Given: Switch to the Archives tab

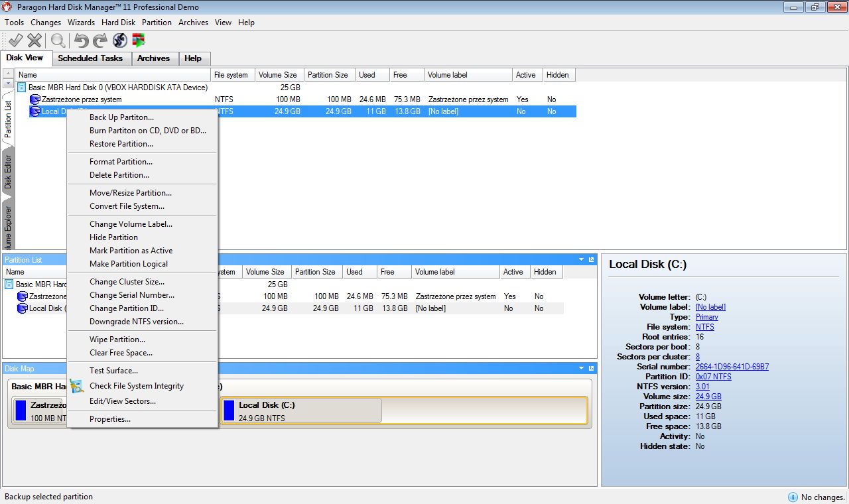Looking at the screenshot, I should pos(153,58).
